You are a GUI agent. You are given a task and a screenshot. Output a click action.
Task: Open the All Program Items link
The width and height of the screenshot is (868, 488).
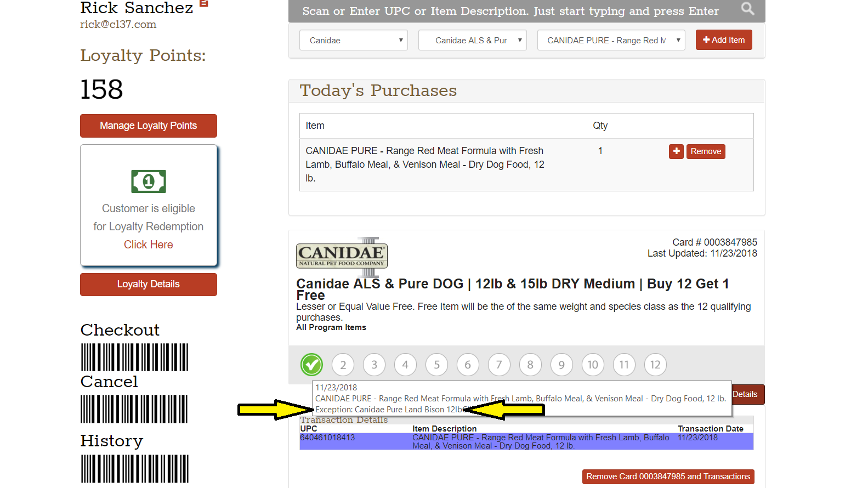[331, 327]
